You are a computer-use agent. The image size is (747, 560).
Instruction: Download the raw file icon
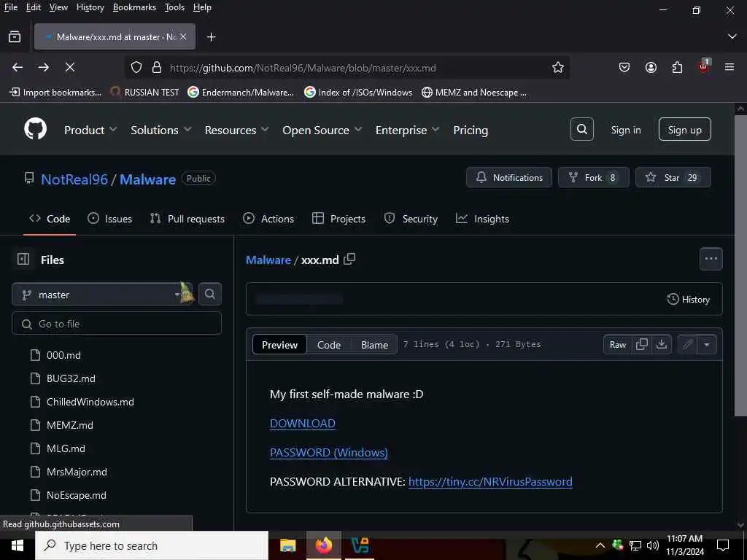click(x=661, y=344)
